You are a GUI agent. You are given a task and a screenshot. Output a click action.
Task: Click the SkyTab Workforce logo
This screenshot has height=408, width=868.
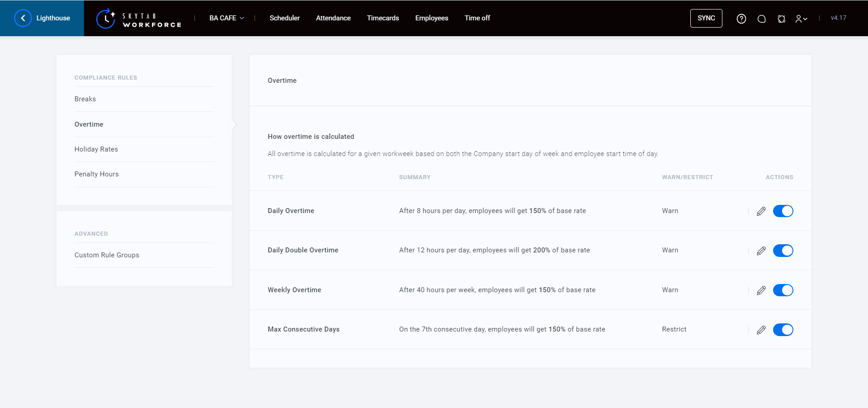click(139, 19)
